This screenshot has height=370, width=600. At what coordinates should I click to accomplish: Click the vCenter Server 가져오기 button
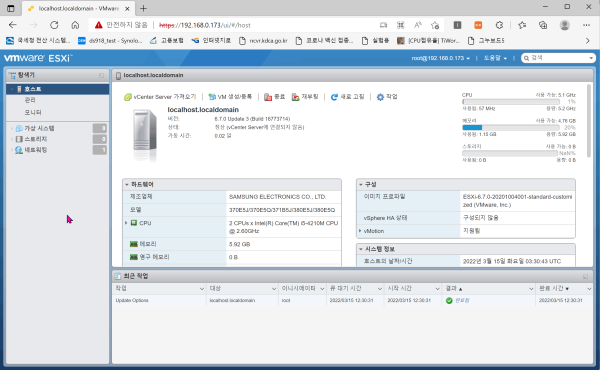click(x=160, y=97)
